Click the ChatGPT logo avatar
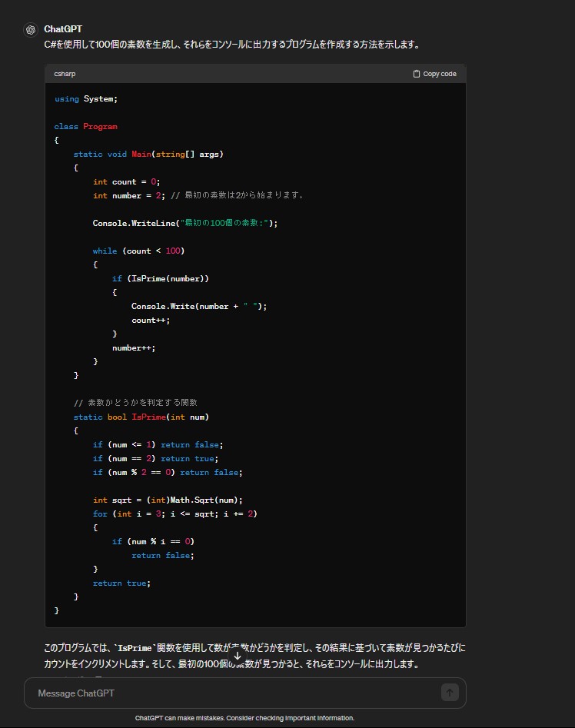Image resolution: width=575 pixels, height=728 pixels. pos(31,30)
